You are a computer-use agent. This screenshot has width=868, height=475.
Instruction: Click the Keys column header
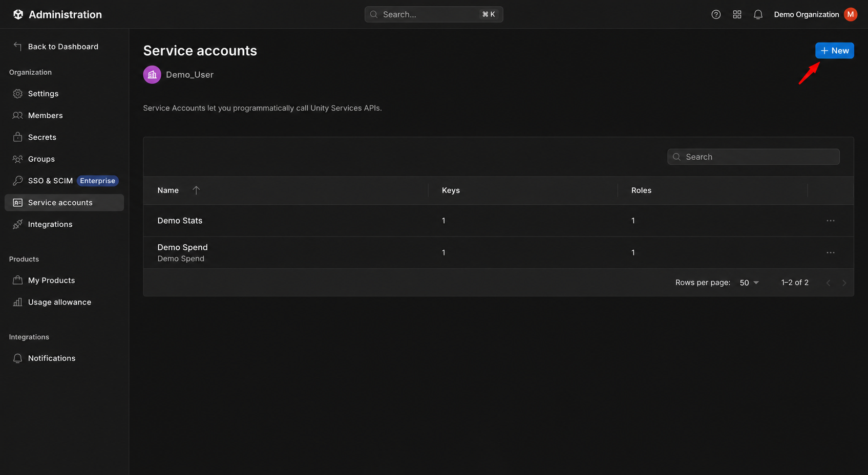click(451, 190)
